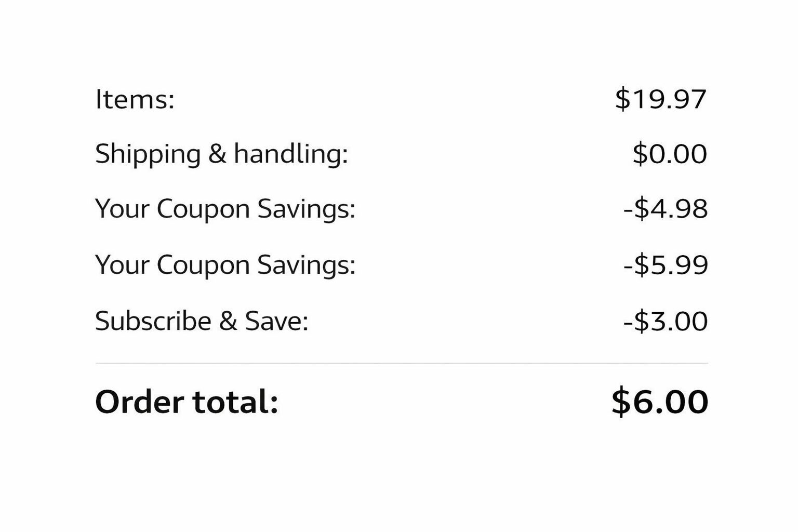Viewport: 798px width, 532px height.
Task: Click the bold word total
Action: pyautogui.click(x=235, y=402)
